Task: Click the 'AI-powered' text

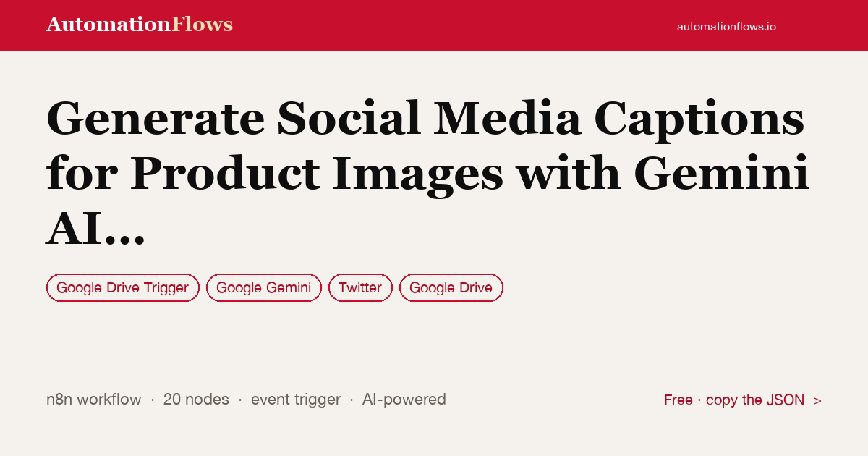Action: tap(404, 400)
